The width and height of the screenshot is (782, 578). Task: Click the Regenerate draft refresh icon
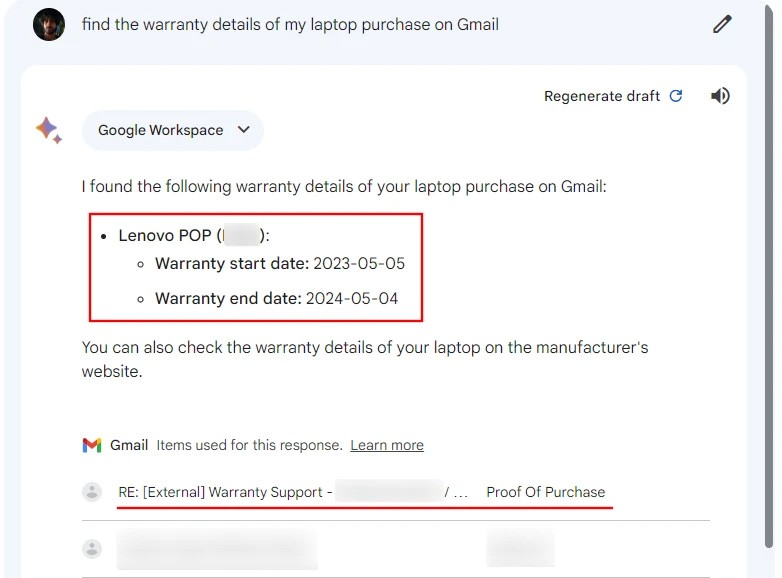click(676, 96)
